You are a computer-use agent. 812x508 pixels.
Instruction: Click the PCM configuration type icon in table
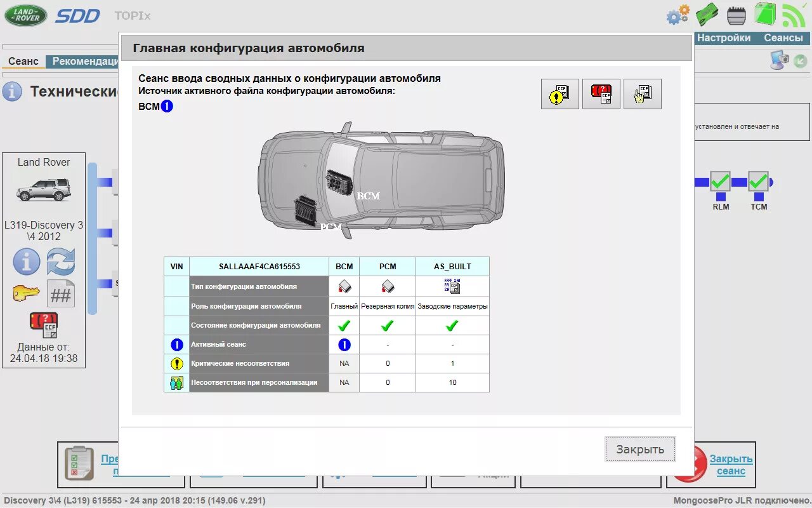point(388,286)
